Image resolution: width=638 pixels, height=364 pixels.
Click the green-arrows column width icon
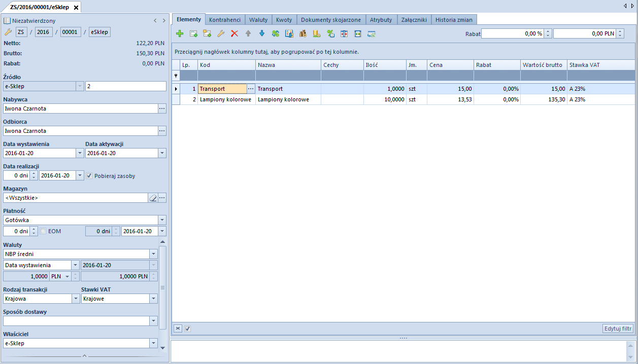358,33
